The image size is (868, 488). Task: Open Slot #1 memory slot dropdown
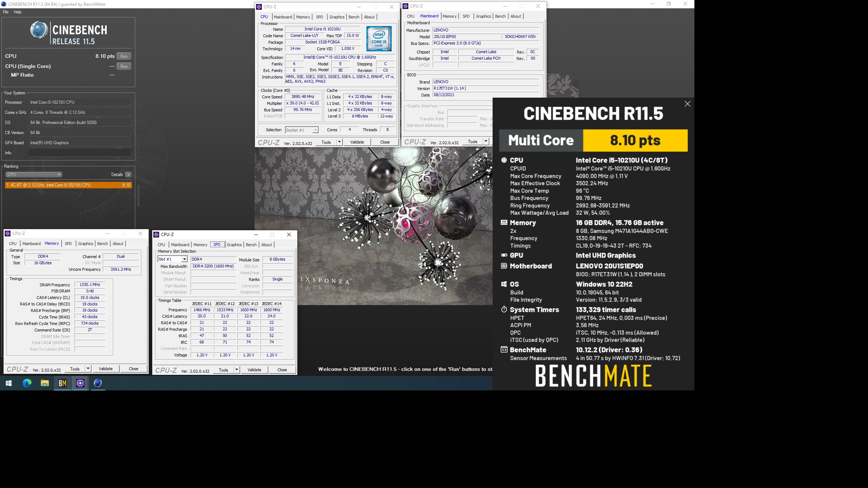173,259
